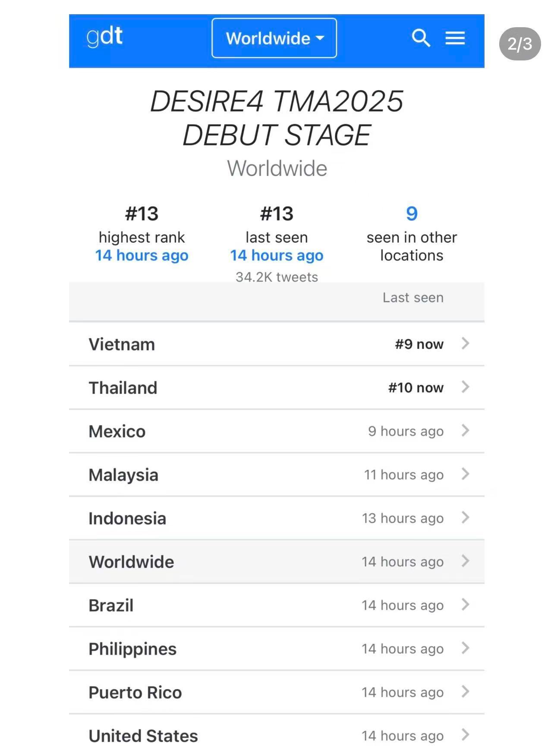Click the Mexico row chevron arrow
This screenshot has height=756, width=554.
point(465,431)
